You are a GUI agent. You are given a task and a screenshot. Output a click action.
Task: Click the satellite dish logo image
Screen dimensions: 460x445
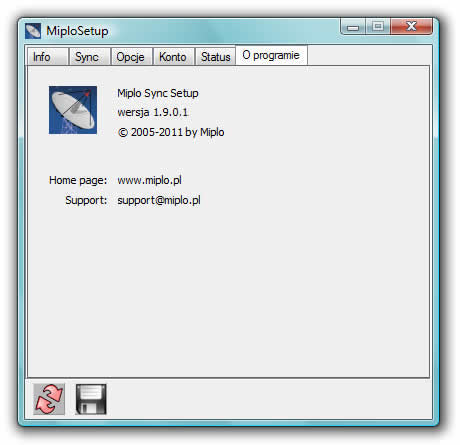click(x=73, y=110)
